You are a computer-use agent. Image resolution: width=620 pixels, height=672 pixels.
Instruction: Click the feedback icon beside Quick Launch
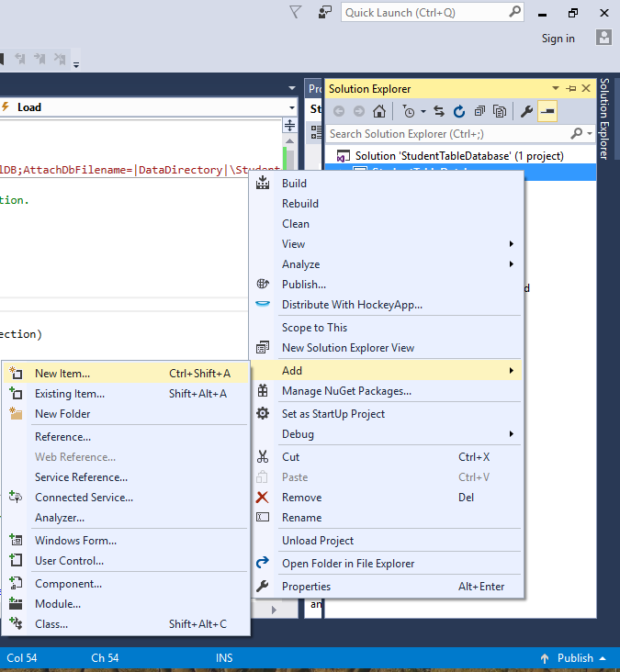tap(324, 12)
